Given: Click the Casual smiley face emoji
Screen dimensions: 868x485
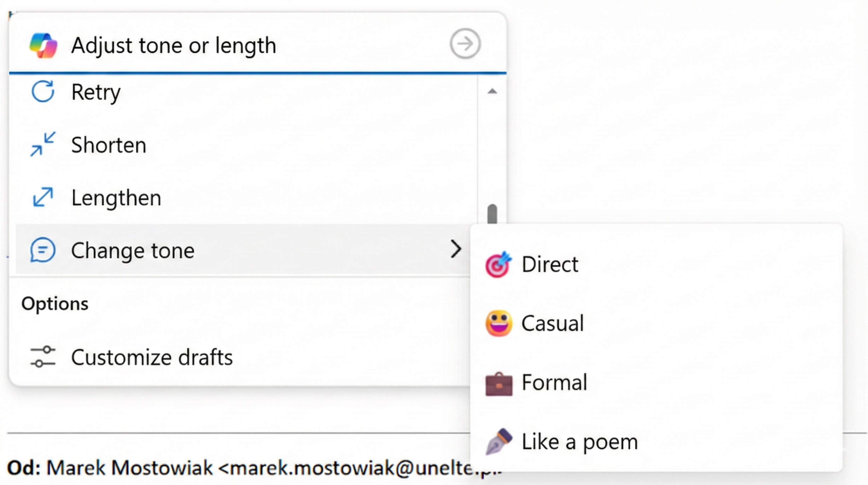Looking at the screenshot, I should pyautogui.click(x=499, y=323).
